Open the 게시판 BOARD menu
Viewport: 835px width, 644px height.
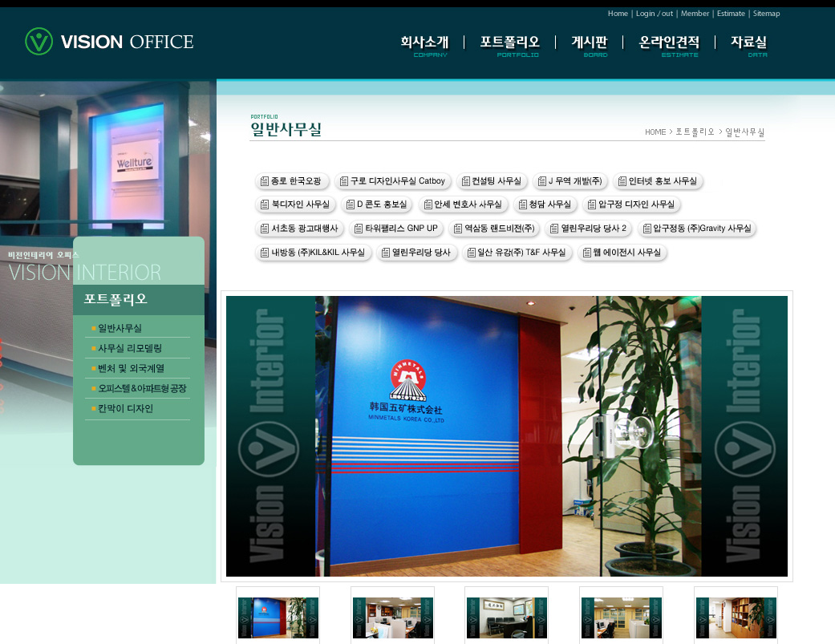(x=590, y=46)
